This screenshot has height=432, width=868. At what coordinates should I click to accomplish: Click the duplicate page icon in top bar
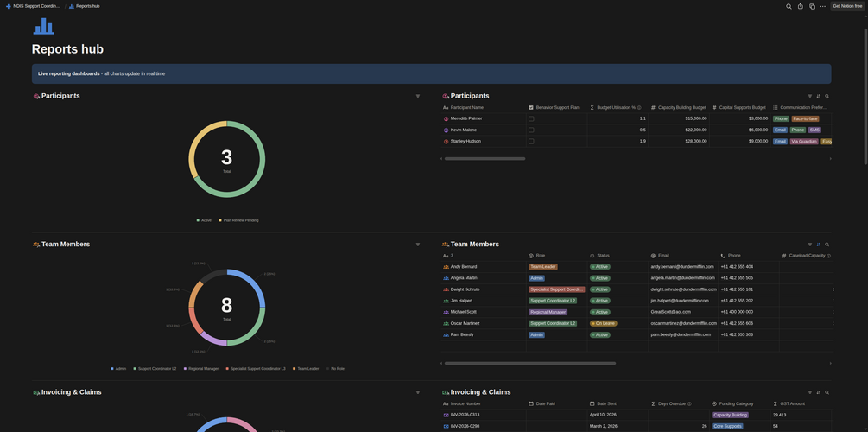tap(812, 6)
